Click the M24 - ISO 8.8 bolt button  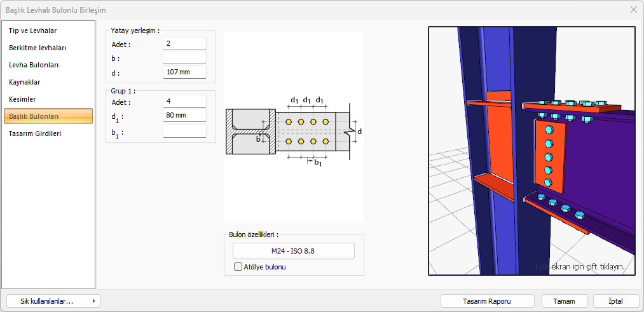pos(293,251)
